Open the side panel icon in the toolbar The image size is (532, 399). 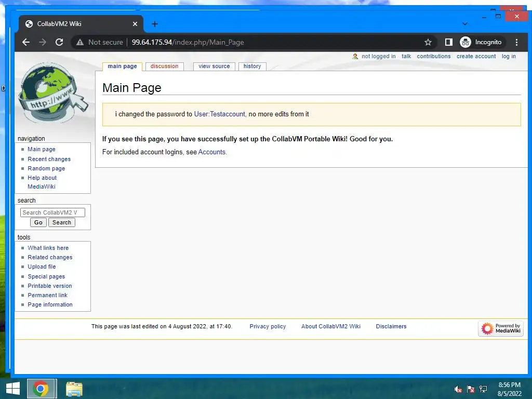[x=448, y=42]
